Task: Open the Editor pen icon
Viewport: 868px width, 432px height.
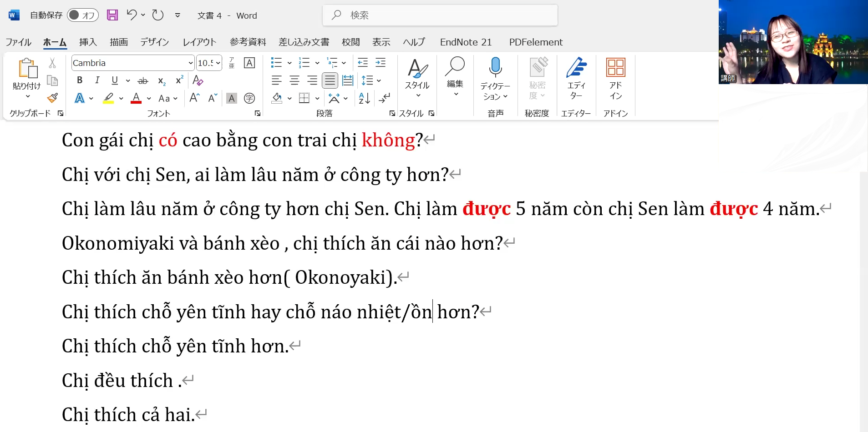Action: click(x=576, y=67)
